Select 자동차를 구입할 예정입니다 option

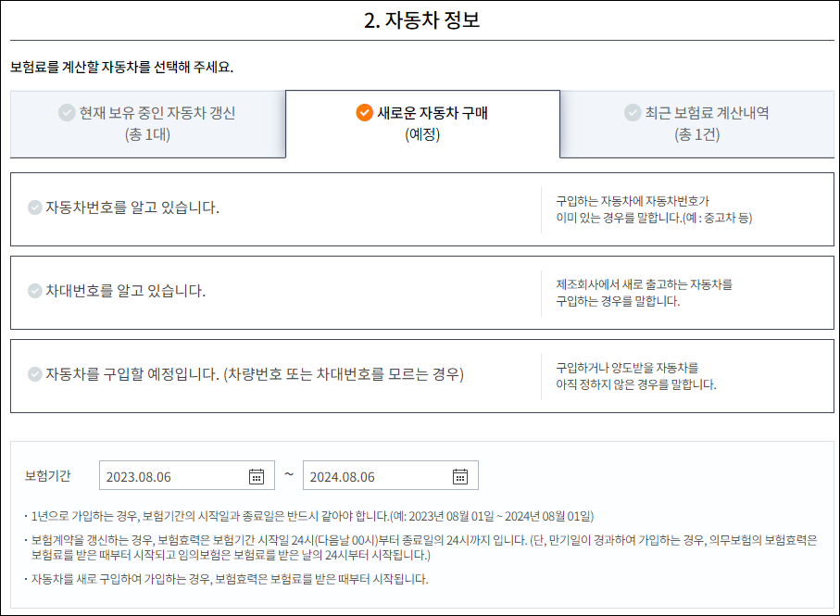[x=422, y=376]
